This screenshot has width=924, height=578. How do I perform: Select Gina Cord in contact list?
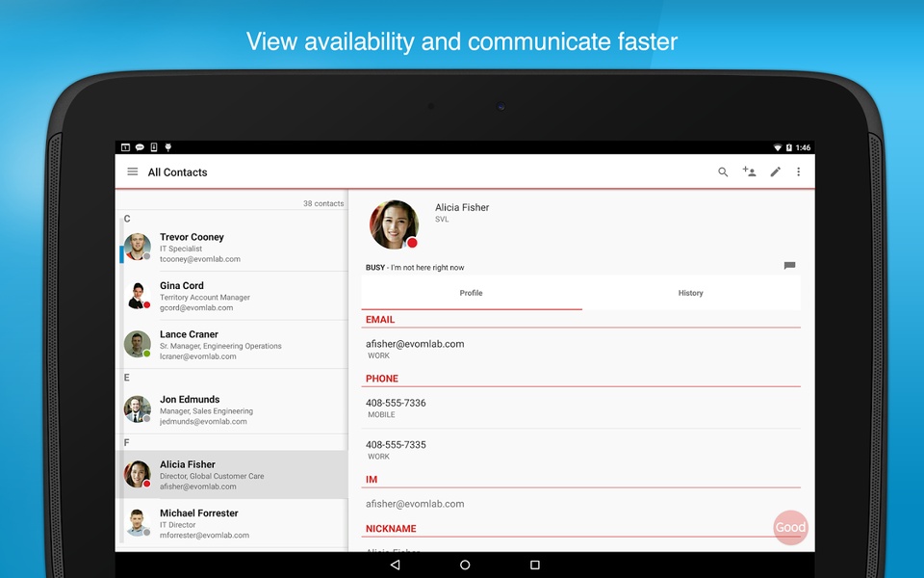pyautogui.click(x=235, y=296)
